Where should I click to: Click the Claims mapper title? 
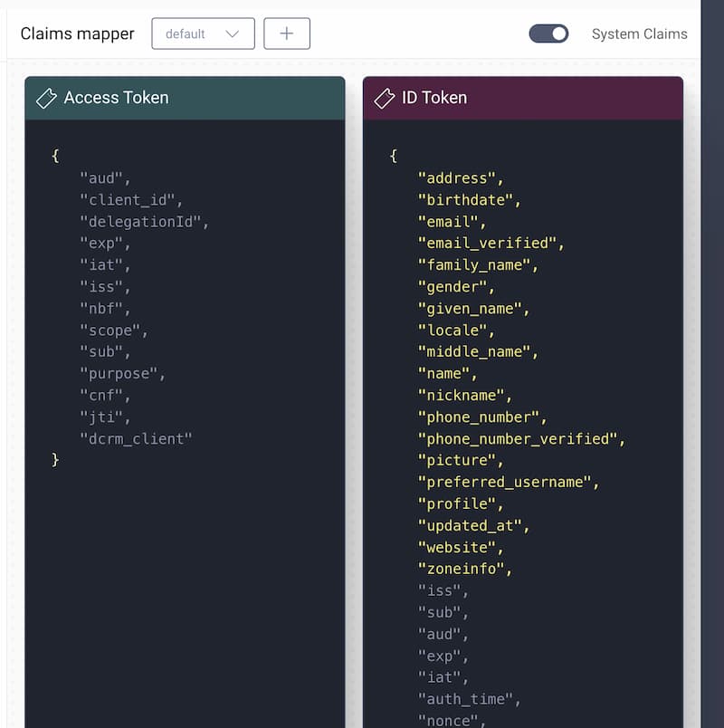pyautogui.click(x=77, y=34)
